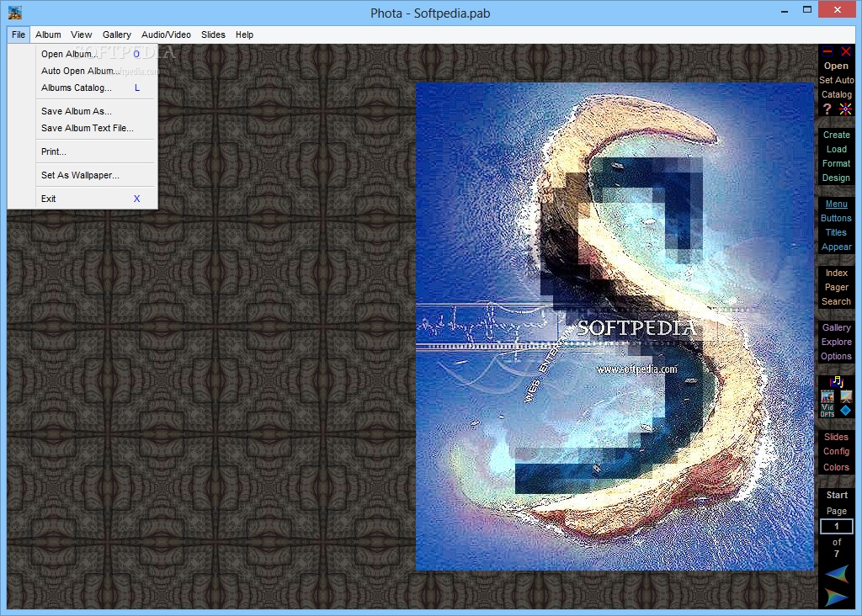Viewport: 862px width, 616px height.
Task: Click Index in the side panel
Action: pyautogui.click(x=836, y=273)
